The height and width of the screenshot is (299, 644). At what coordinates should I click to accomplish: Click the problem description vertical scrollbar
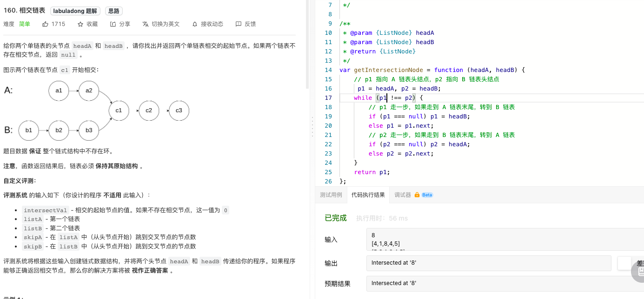(x=307, y=44)
